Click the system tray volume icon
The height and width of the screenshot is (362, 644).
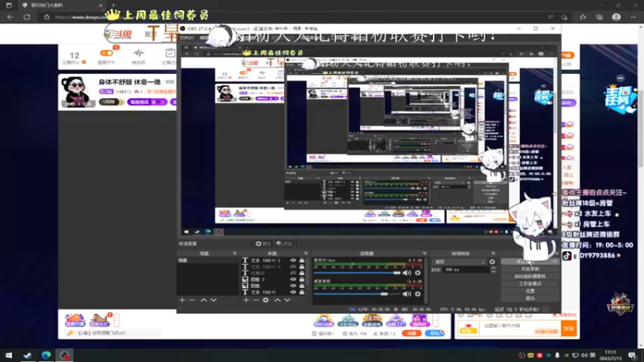pos(584,356)
